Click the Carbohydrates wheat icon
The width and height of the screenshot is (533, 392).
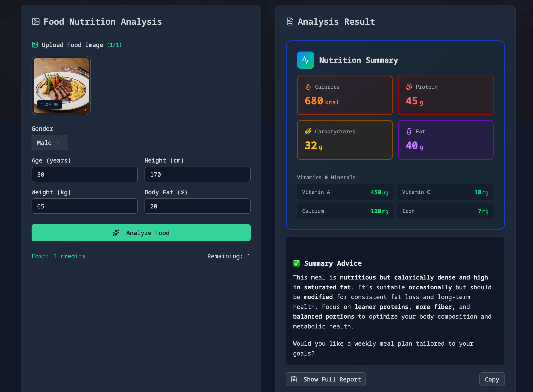[x=308, y=131]
